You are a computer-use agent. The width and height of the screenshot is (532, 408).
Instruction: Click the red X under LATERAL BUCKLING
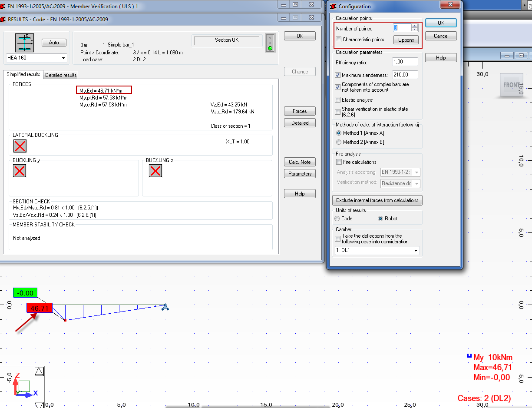click(20, 146)
